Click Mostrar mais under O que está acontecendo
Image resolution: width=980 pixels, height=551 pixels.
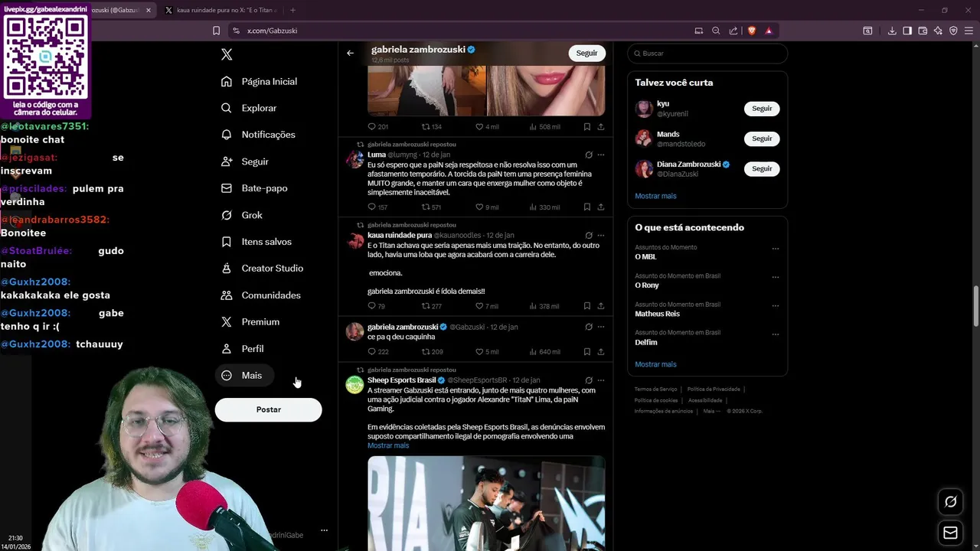(655, 364)
